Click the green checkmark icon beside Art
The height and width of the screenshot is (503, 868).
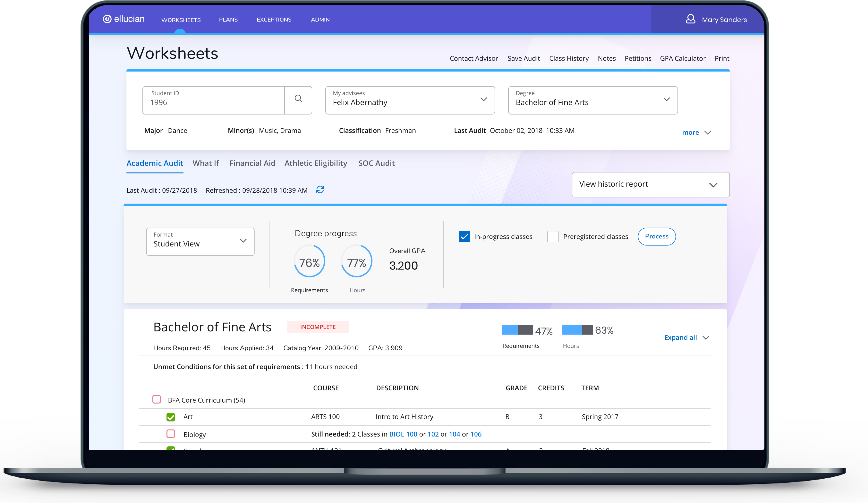coord(171,417)
